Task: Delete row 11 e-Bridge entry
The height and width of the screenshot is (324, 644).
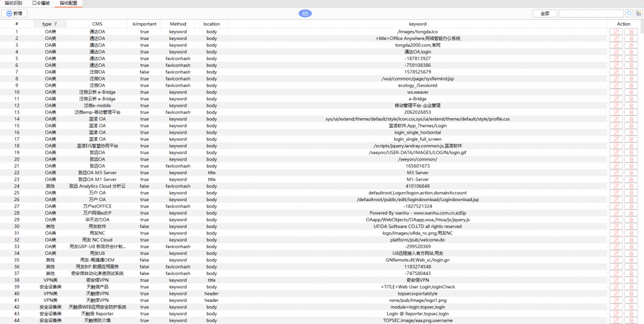Action: 631,98
